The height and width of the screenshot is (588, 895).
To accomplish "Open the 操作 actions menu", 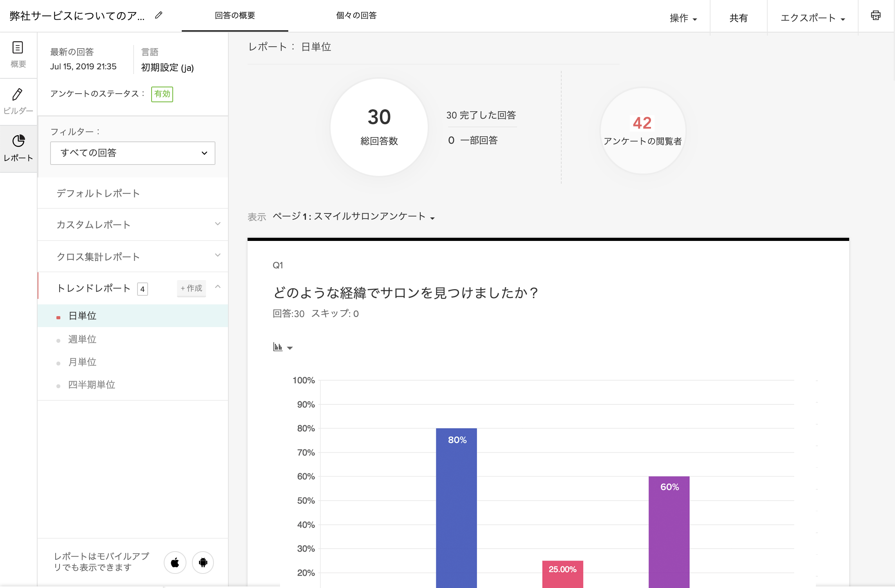I will click(x=683, y=18).
